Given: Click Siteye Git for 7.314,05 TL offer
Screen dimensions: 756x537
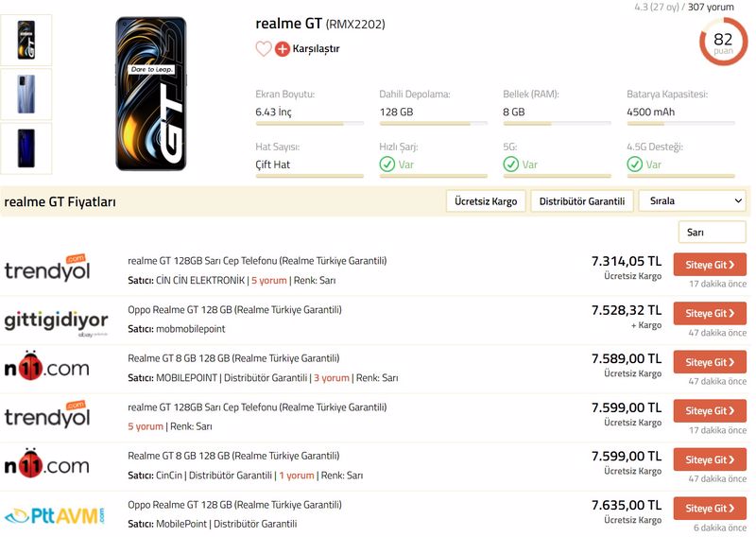Looking at the screenshot, I should tap(710, 265).
